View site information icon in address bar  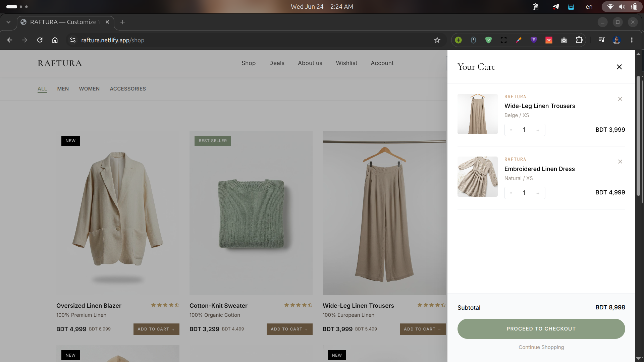[72, 40]
